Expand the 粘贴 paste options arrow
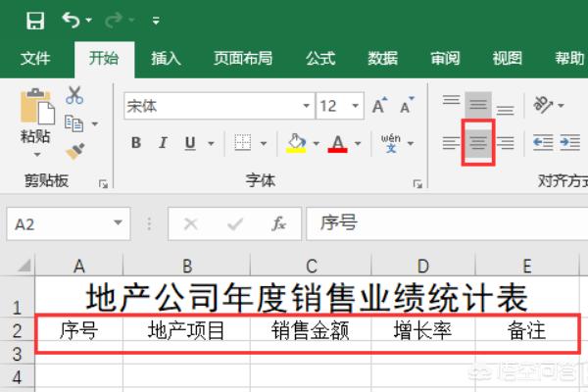Screen dimensions: 588x392 click(37, 155)
